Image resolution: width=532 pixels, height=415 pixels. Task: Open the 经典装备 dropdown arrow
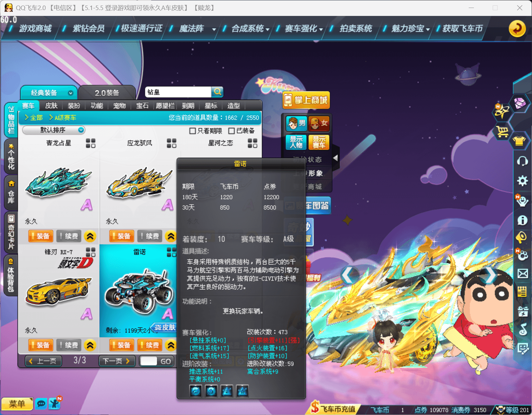point(71,93)
